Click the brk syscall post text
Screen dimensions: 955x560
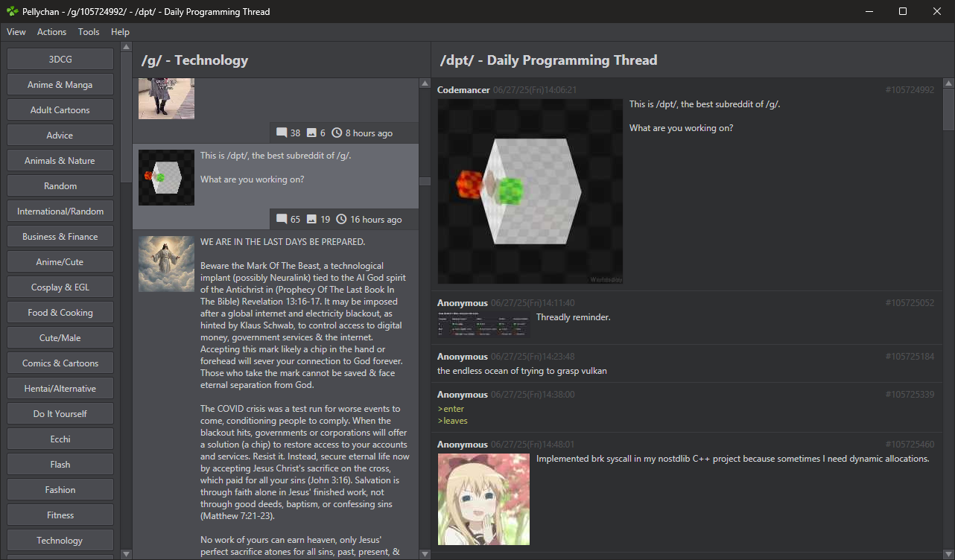point(733,459)
